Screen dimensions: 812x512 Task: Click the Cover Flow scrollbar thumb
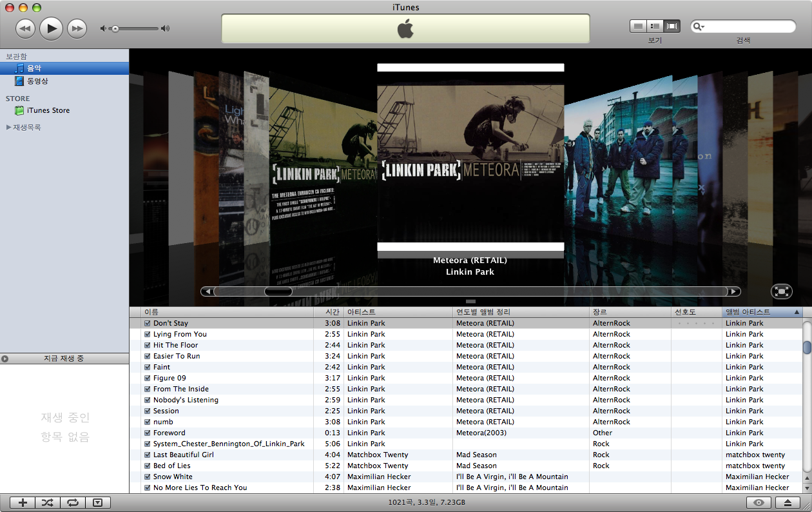click(278, 291)
